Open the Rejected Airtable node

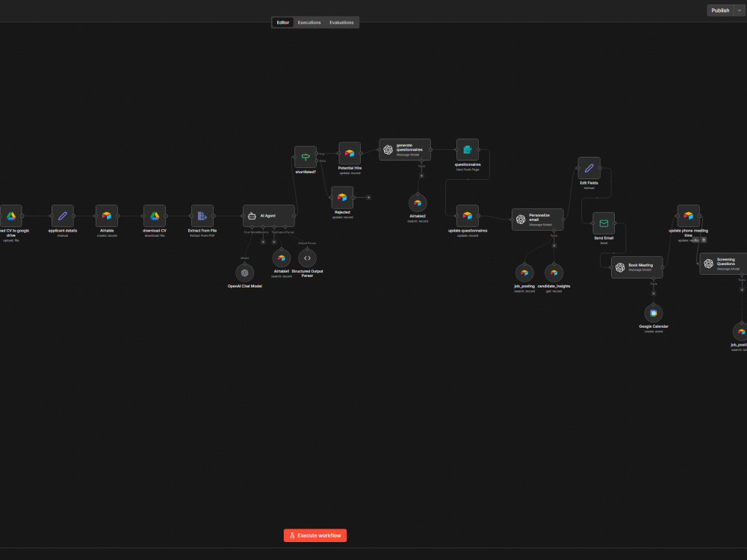click(342, 197)
